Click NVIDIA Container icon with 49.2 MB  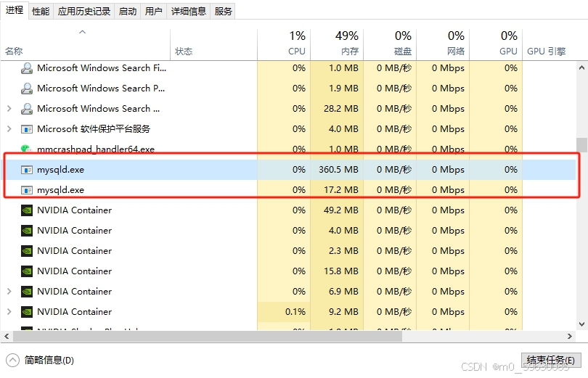(27, 210)
